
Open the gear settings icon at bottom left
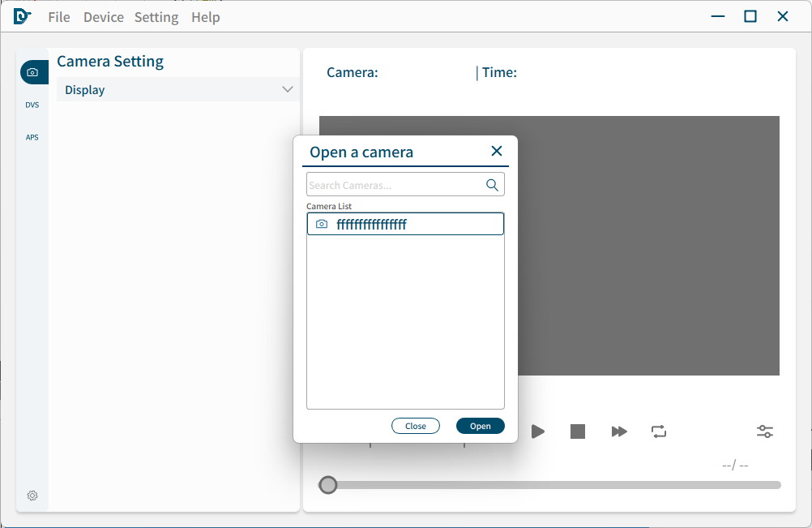32,496
